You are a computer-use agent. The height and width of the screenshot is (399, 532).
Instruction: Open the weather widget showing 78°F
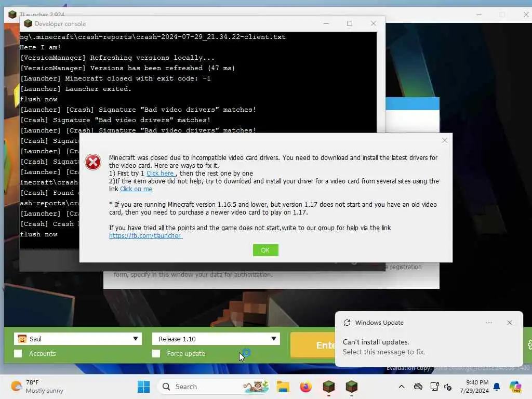pyautogui.click(x=37, y=387)
